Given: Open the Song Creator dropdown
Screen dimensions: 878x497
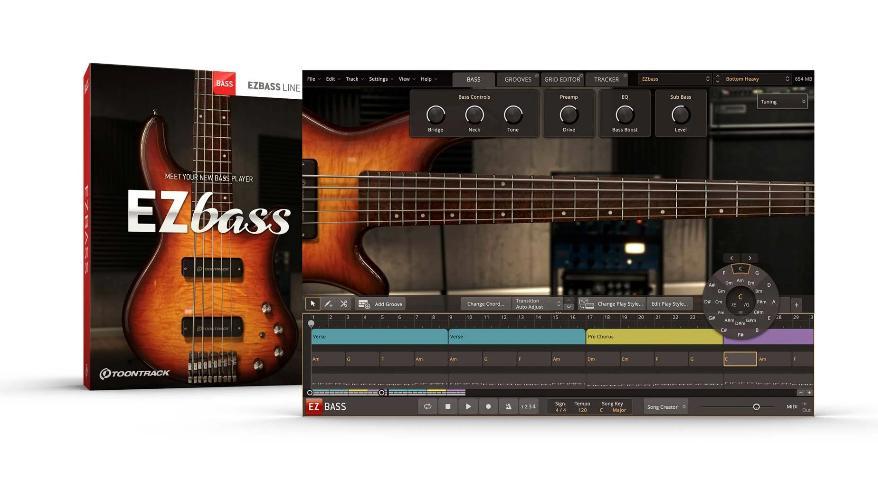Looking at the screenshot, I should click(665, 407).
